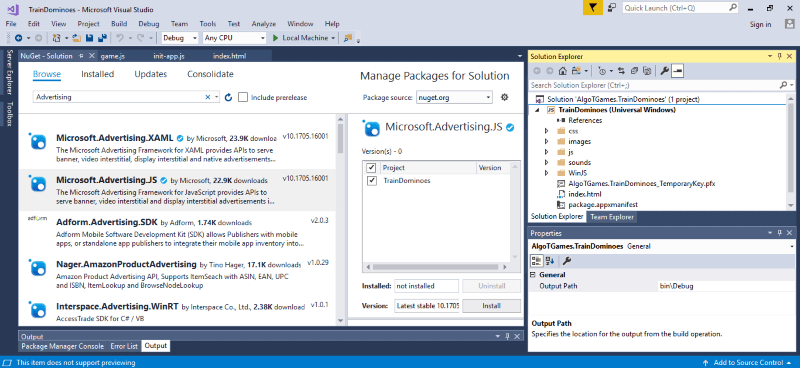Toggle the Preview Selected Items icon in Solution Explorer

677,71
